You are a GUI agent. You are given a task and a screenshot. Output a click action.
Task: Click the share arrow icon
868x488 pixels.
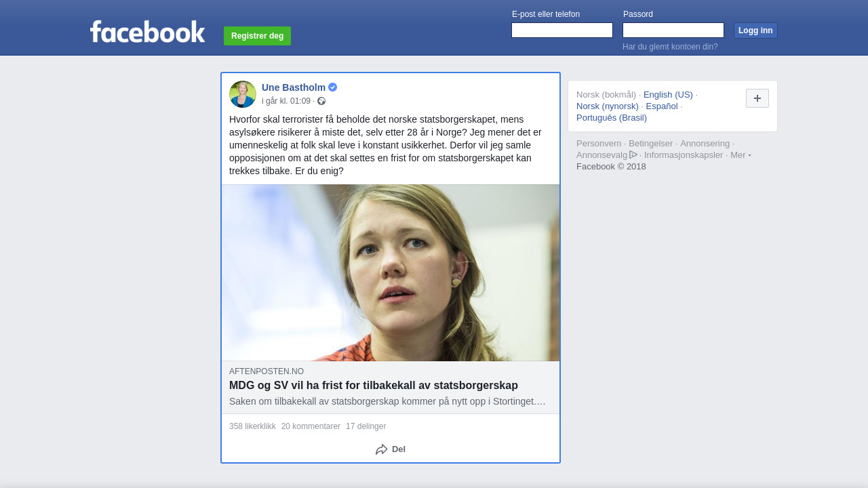click(381, 449)
